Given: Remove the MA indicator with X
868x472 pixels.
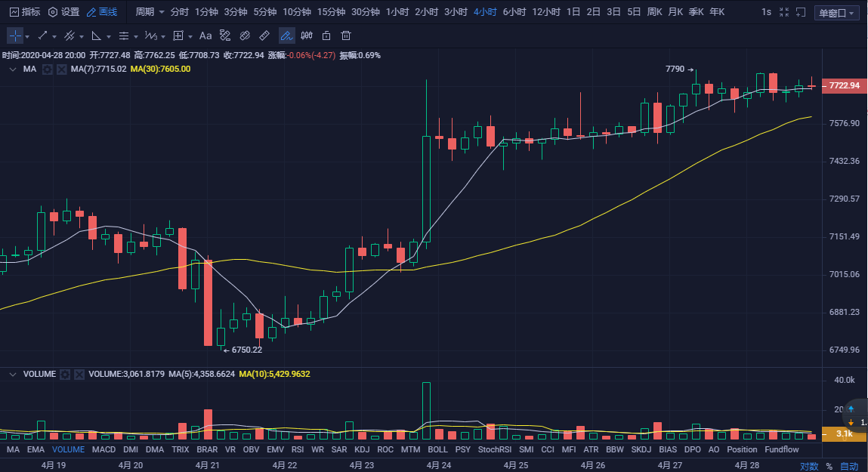Looking at the screenshot, I should [x=61, y=69].
